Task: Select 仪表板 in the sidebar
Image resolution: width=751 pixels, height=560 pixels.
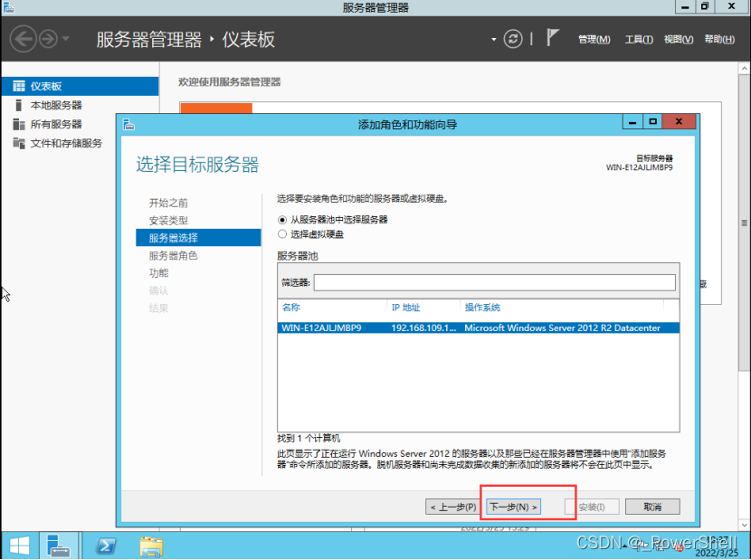Action: pos(80,86)
